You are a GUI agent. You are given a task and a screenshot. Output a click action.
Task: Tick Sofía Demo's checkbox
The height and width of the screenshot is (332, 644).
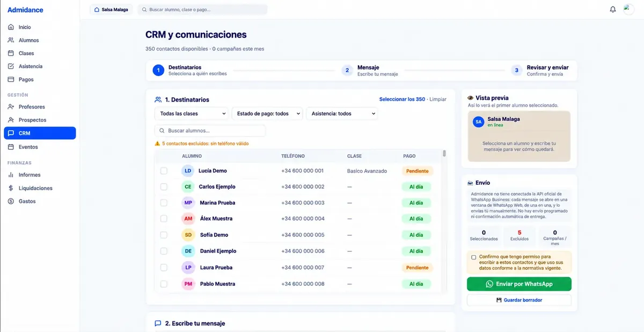[164, 235]
